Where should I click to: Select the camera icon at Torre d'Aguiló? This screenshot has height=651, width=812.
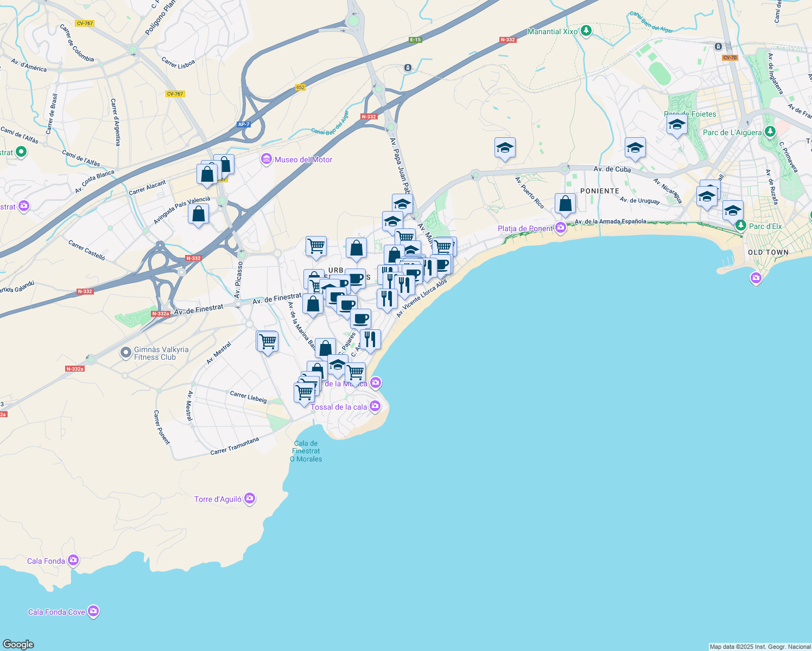(x=249, y=497)
